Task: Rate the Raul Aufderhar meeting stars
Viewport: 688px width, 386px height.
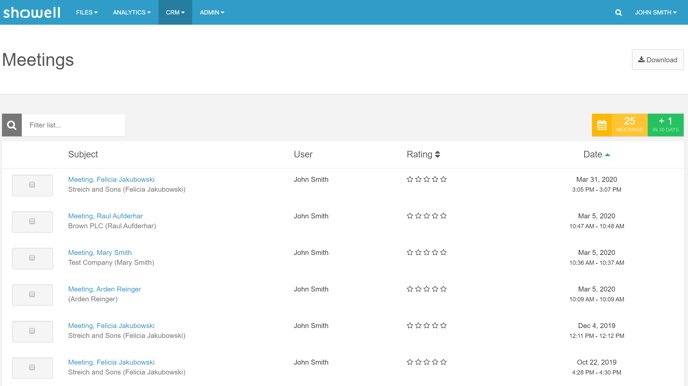Action: tap(426, 216)
